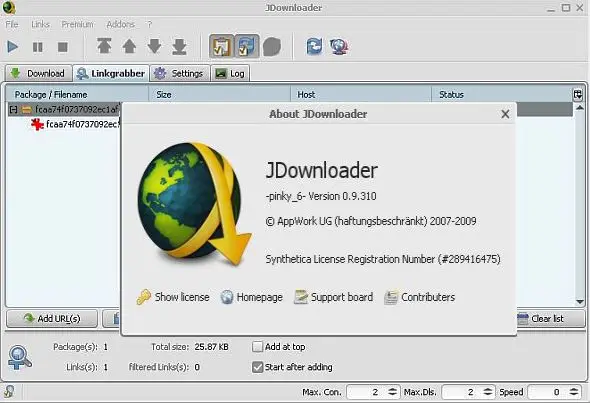Click the JDownloader app icon in title bar
590x403 pixels.
click(9, 8)
